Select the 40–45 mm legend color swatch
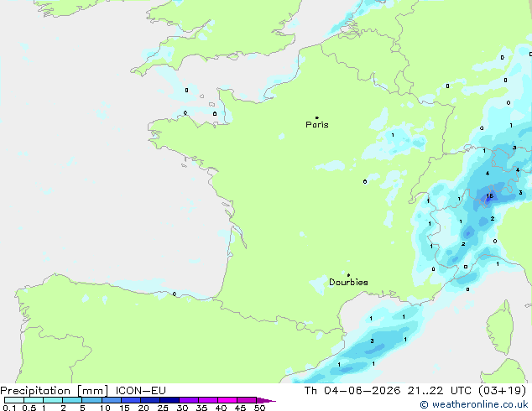This screenshot has width=532, height=411. tap(227, 400)
